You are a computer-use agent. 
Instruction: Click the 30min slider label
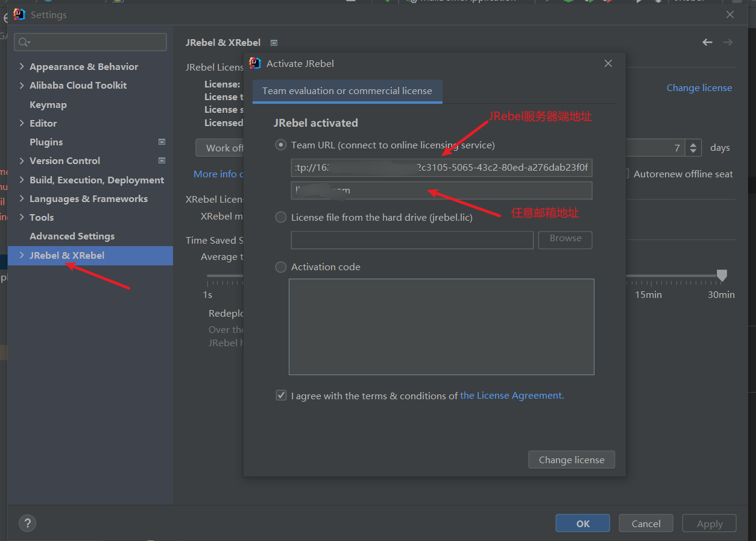[x=721, y=294]
